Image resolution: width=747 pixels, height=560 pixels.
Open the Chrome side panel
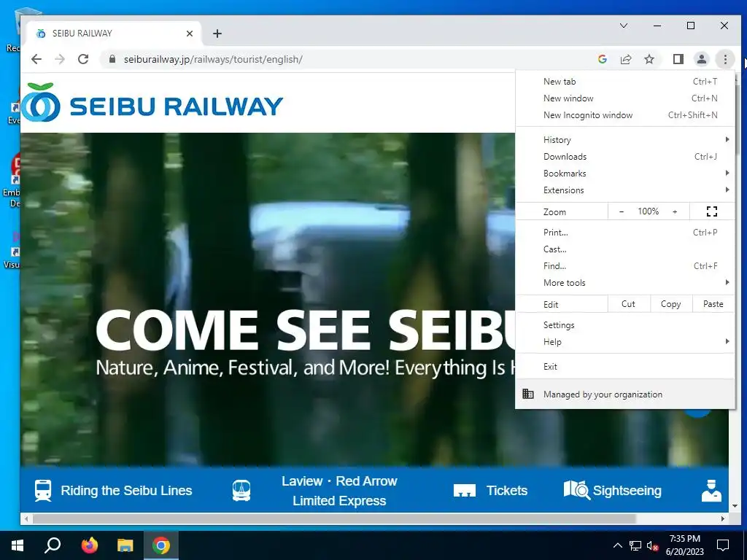pos(678,59)
